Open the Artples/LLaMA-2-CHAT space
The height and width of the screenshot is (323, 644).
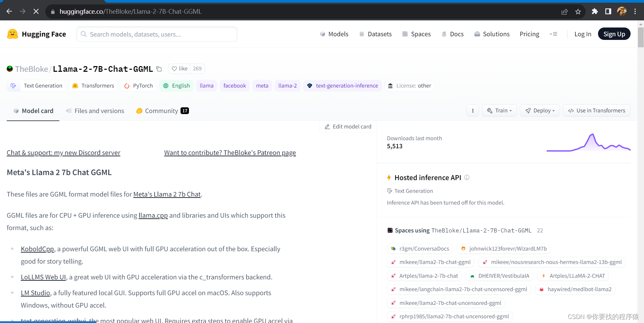(573, 276)
